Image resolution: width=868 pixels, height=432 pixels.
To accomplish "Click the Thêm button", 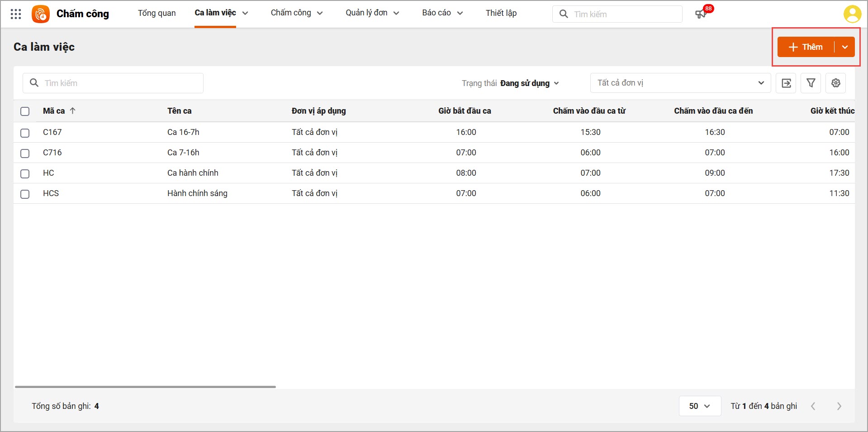I will click(x=806, y=47).
